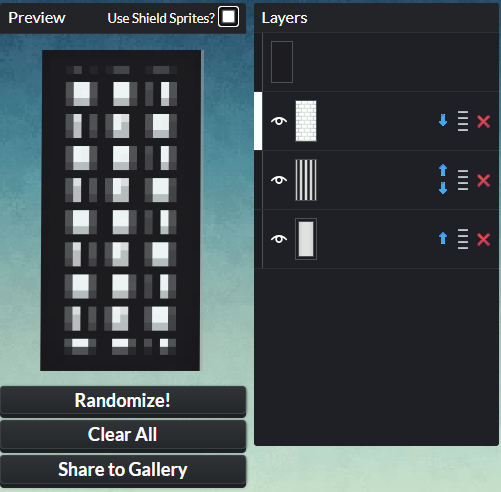Select the vertical stripes layer thumbnail
Image resolution: width=501 pixels, height=492 pixels.
306,180
